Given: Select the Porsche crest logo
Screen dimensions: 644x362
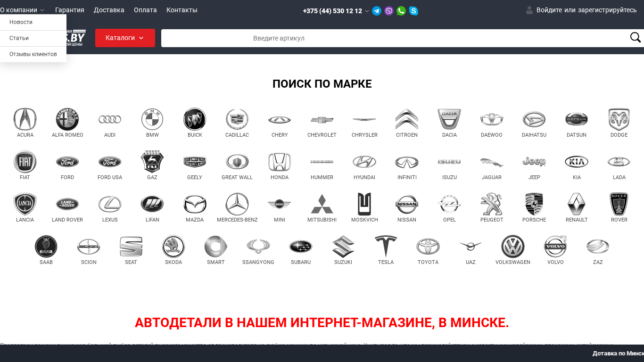Looking at the screenshot, I should (x=534, y=204).
